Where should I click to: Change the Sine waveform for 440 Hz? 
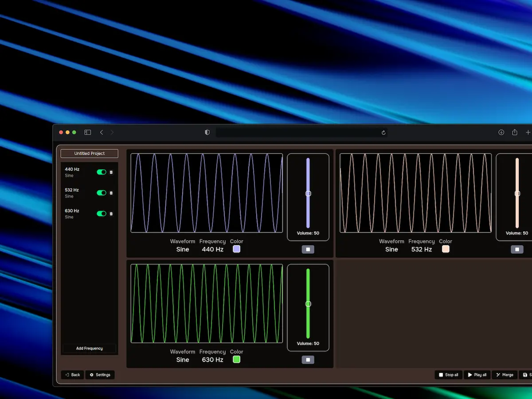[x=183, y=250]
